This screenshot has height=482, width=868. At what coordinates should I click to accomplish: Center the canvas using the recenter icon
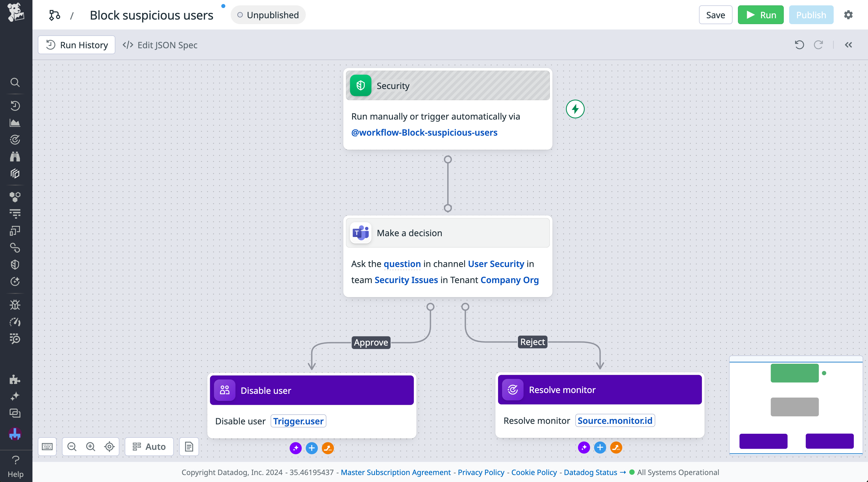coord(109,447)
